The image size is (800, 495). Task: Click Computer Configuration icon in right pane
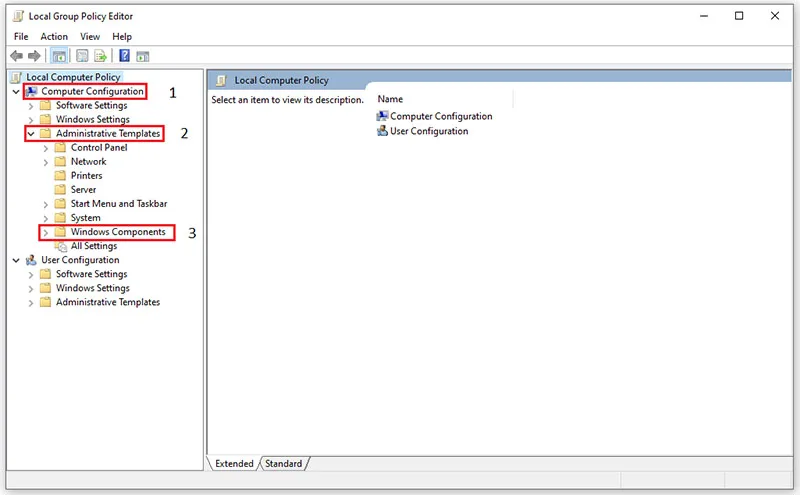382,116
